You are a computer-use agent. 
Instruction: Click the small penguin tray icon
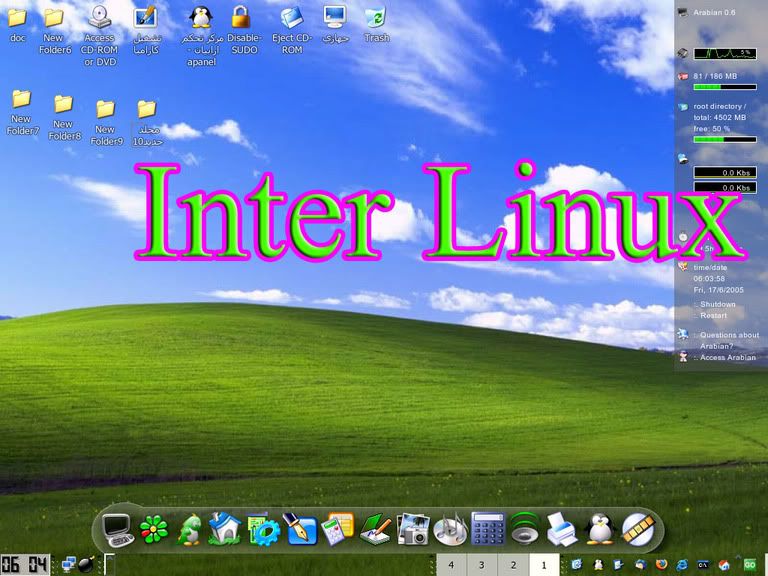tap(598, 565)
